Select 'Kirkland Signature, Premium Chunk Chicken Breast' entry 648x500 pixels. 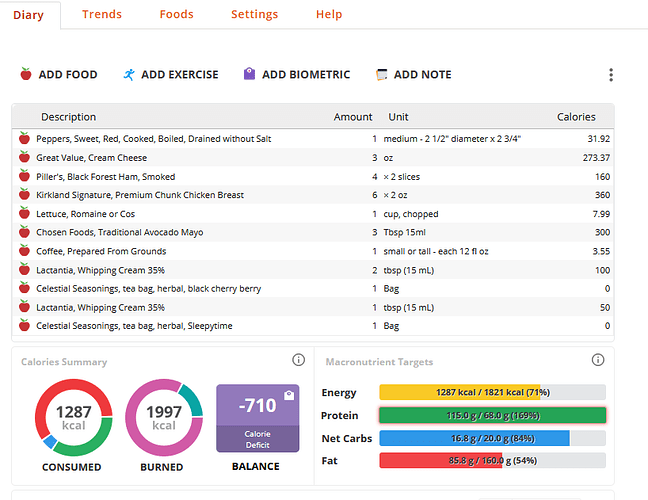tap(140, 195)
